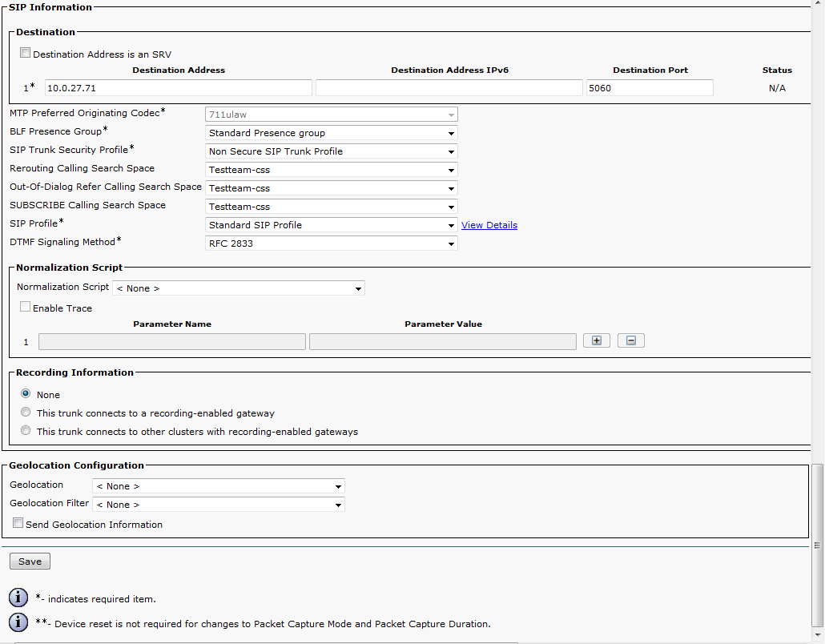Click the Destination Address input field
Image resolution: width=825 pixels, height=644 pixels.
coord(178,88)
